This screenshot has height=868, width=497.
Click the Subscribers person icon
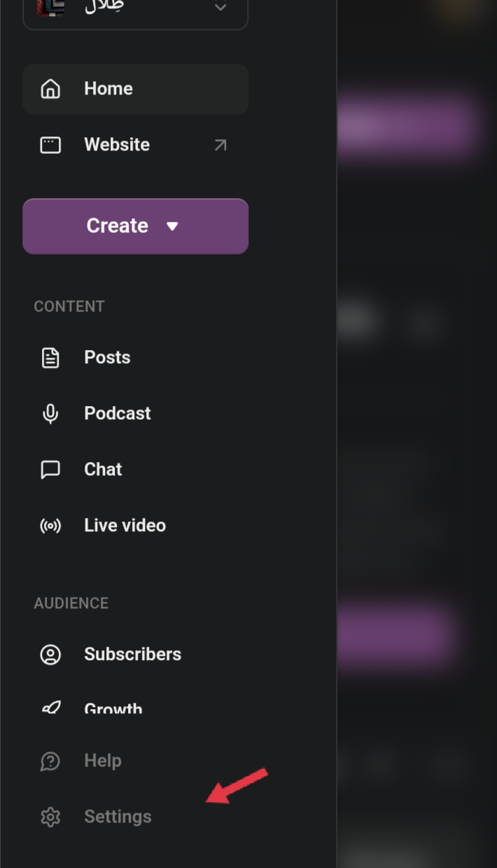click(x=50, y=654)
